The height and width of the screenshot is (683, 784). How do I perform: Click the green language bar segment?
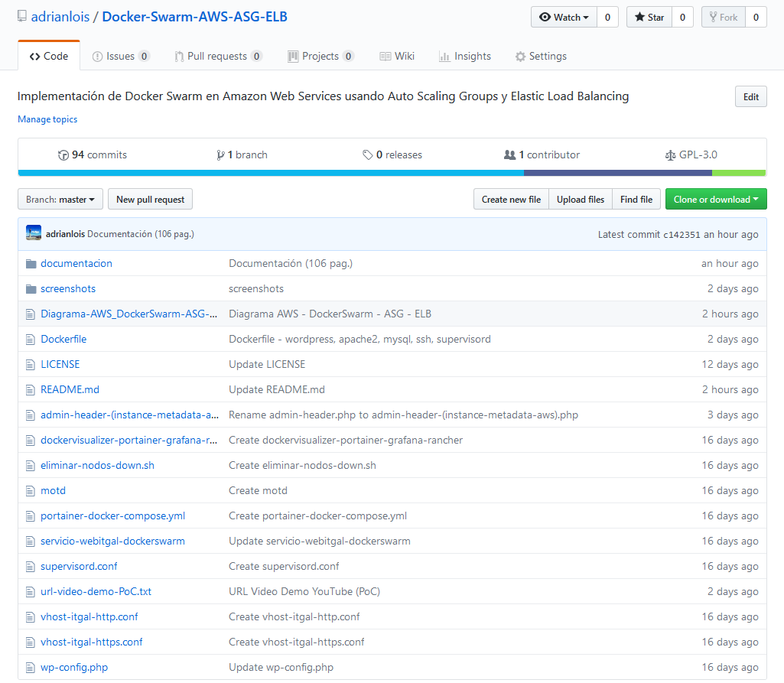tap(739, 173)
